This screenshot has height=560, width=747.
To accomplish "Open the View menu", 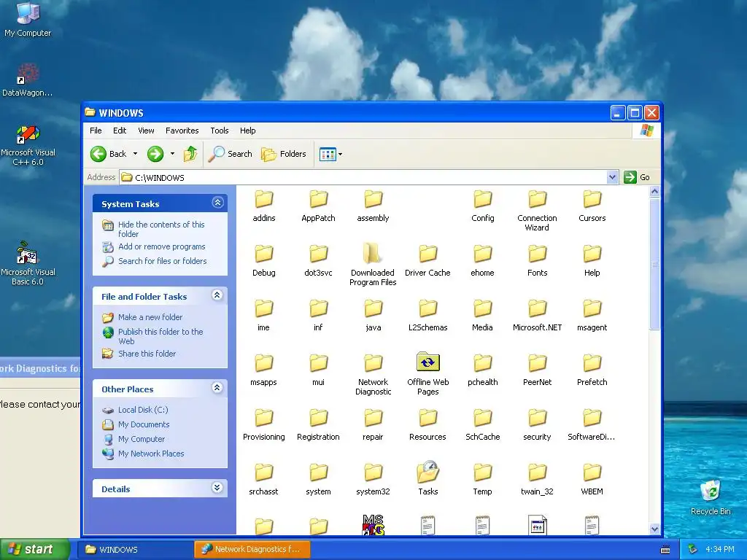I will coord(146,131).
